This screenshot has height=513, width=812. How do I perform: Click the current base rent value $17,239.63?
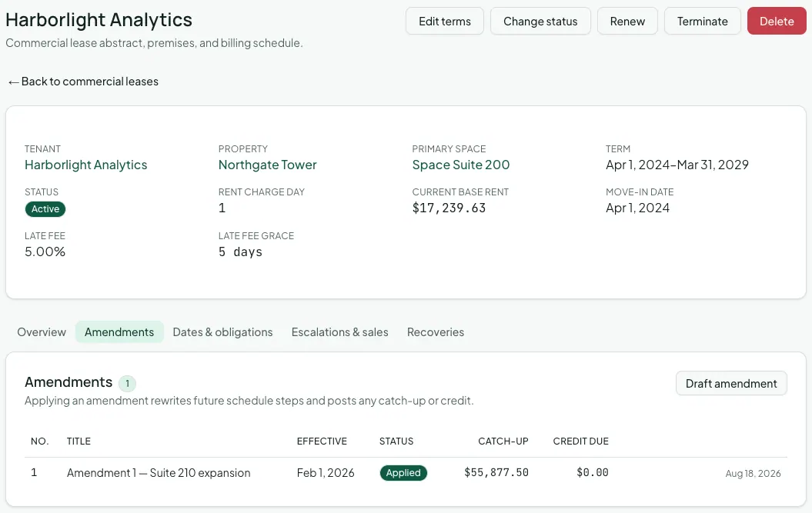pos(449,208)
